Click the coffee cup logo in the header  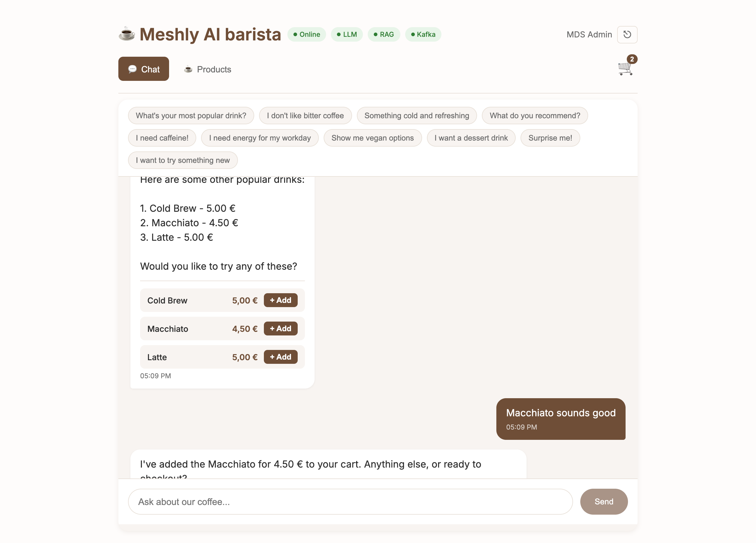pyautogui.click(x=126, y=34)
